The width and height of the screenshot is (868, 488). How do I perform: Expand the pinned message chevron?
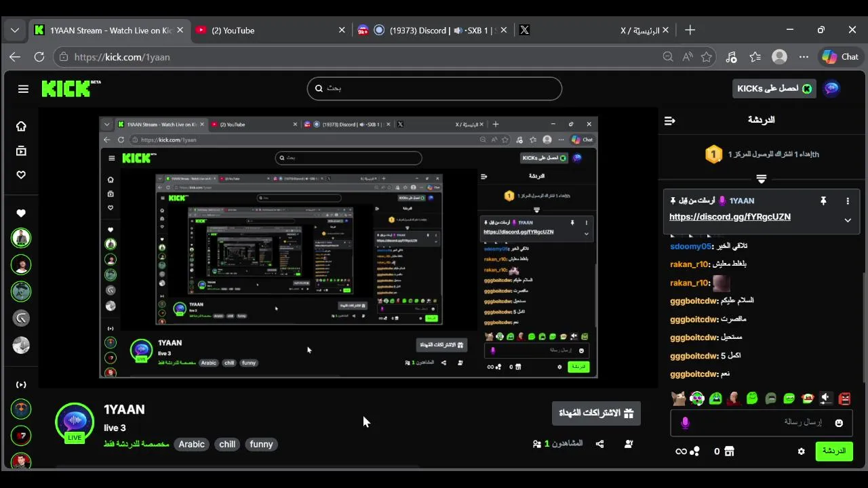coord(848,220)
